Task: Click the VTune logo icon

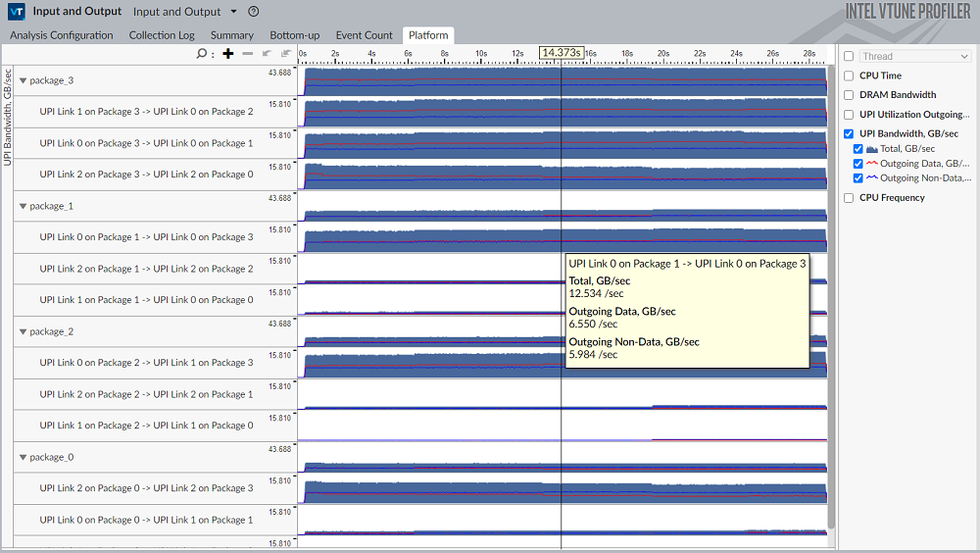Action: (17, 12)
